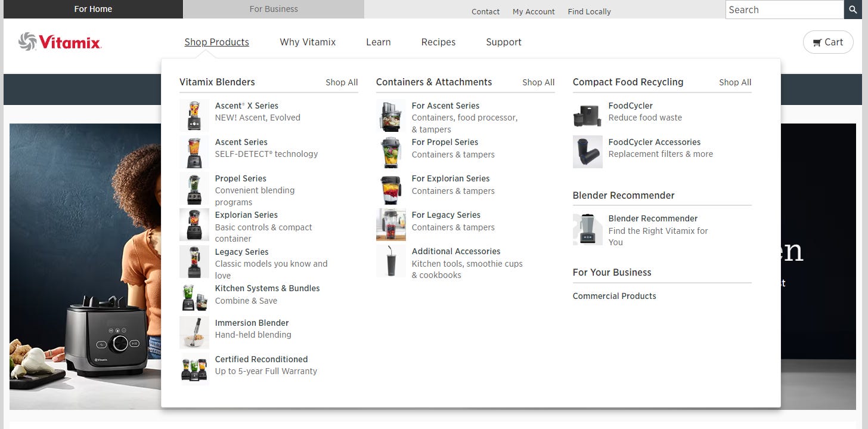868x429 pixels.
Task: Switch to the For Home tab
Action: (x=93, y=9)
